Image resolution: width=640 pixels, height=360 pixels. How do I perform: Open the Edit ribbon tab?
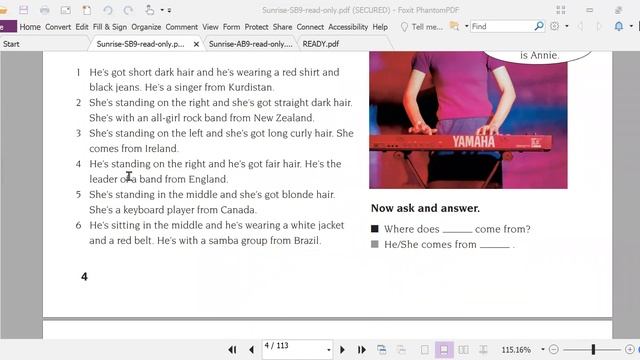(82, 27)
